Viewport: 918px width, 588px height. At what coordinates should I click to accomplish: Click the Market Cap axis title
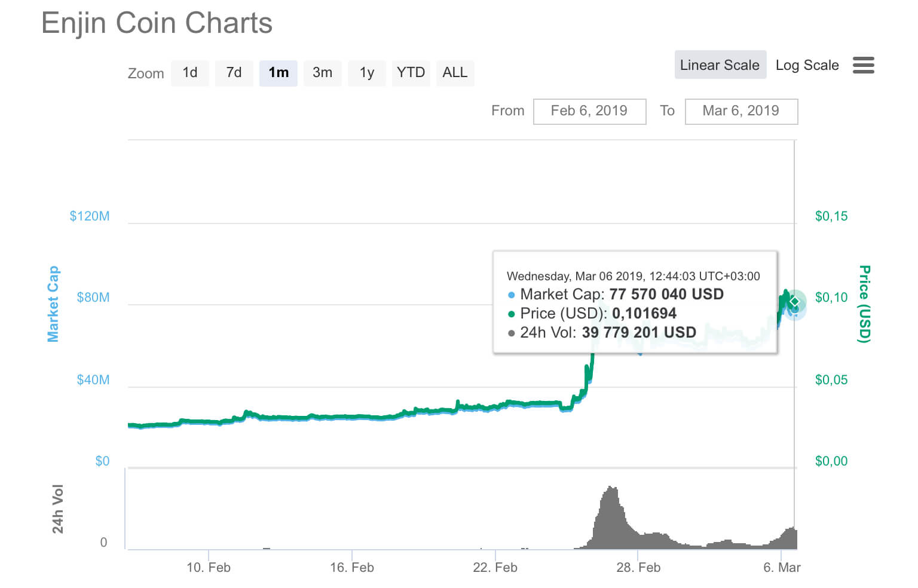[53, 304]
